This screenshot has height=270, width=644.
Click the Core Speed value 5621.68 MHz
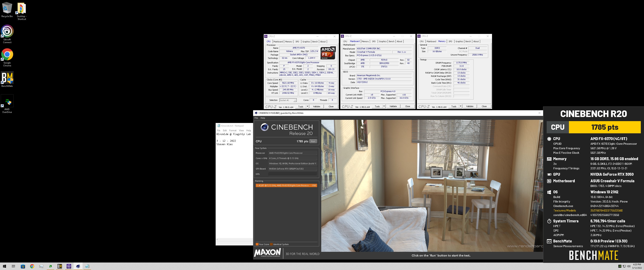pos(288,83)
